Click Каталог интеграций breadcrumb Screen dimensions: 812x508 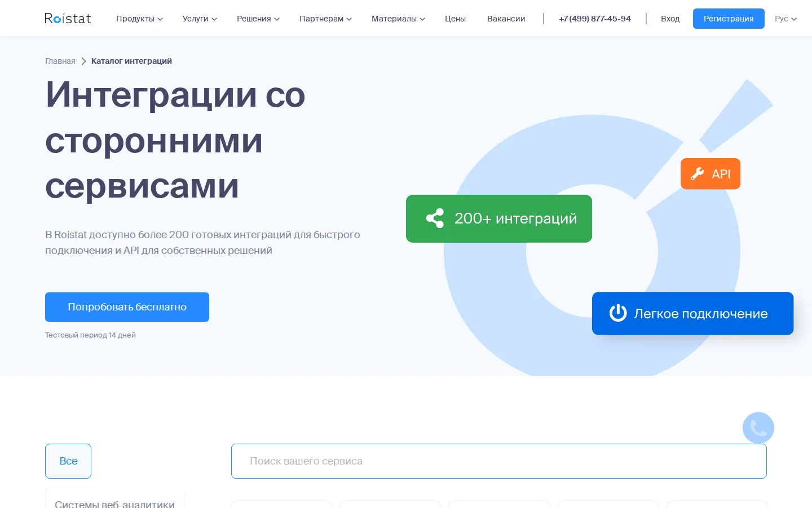coord(131,61)
